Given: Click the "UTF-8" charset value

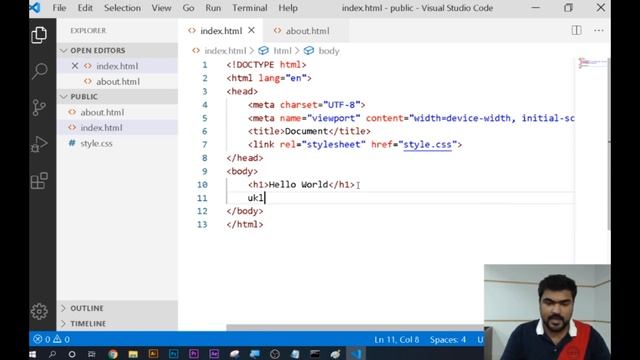Looking at the screenshot, I should [341, 105].
